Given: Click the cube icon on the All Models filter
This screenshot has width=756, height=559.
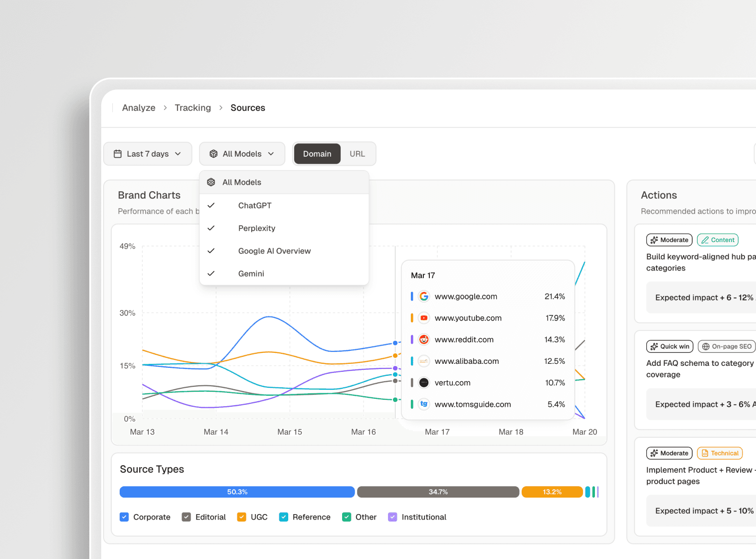Looking at the screenshot, I should tap(213, 154).
